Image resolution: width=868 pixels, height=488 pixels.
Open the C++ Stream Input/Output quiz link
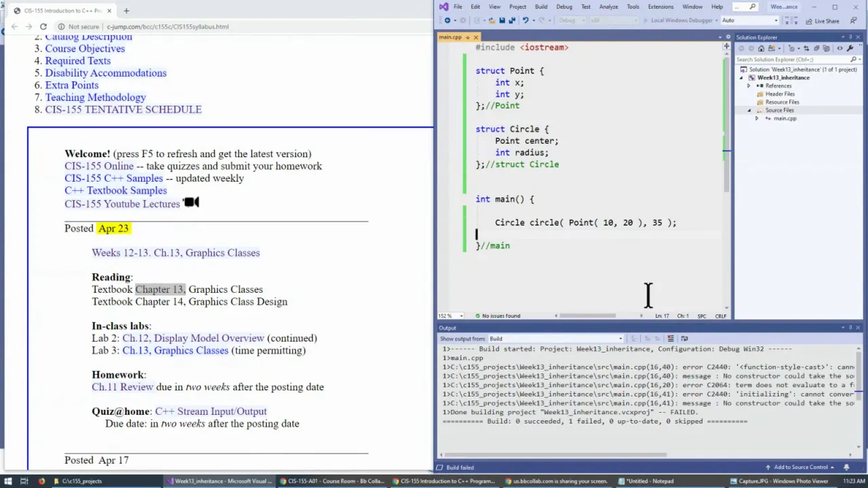pos(211,411)
